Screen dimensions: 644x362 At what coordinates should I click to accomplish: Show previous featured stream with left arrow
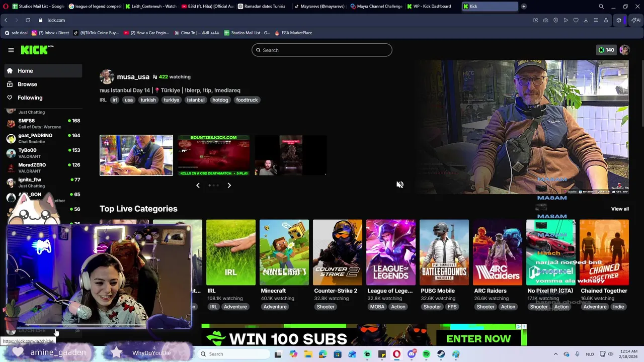click(198, 185)
